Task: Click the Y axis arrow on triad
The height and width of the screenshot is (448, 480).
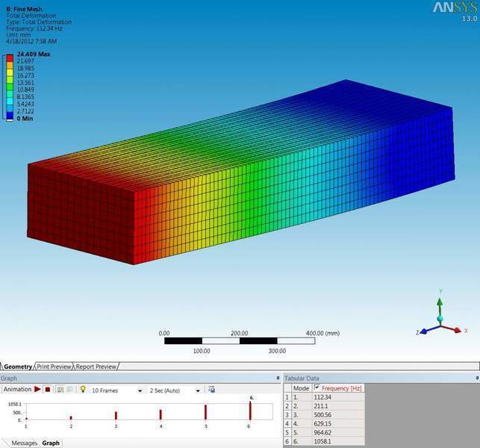Action: click(440, 303)
